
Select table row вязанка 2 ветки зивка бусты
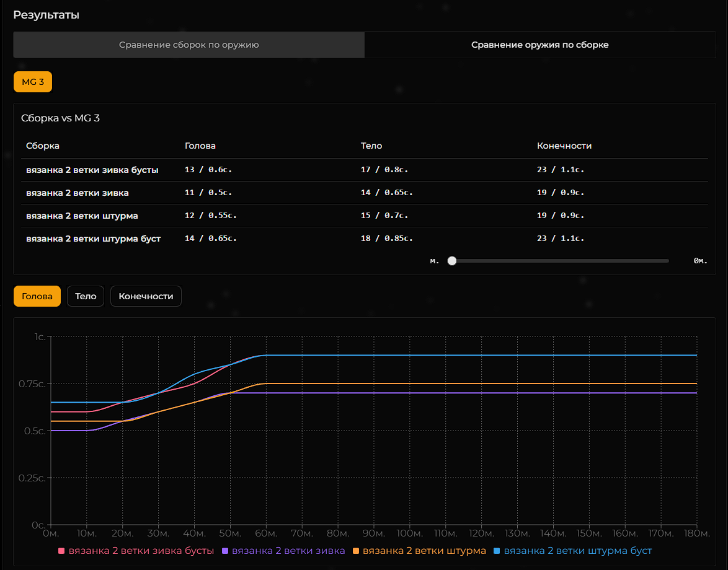click(92, 170)
